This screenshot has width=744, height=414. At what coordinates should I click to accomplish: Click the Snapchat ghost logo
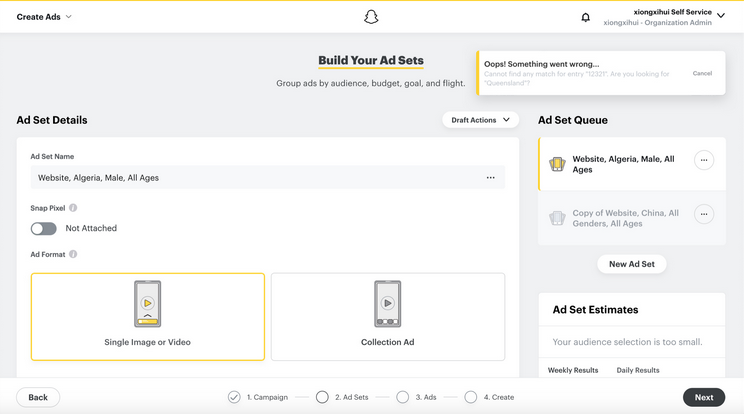(371, 17)
